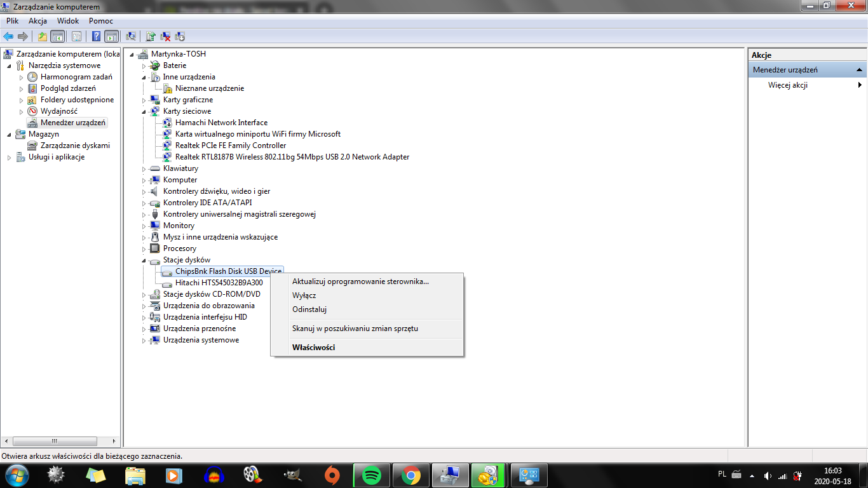Collapse the Inne urządzenia node
868x488 pixels.
144,77
